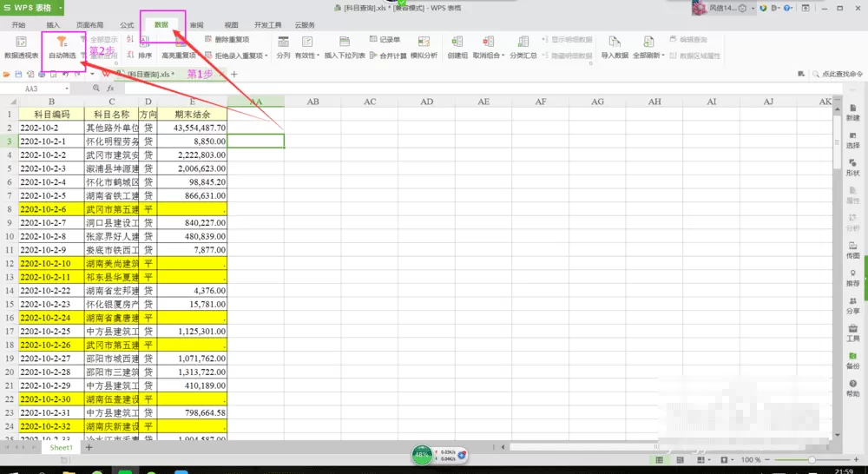
Task: Open the 推荐 sidebar icon
Action: pyautogui.click(x=852, y=278)
